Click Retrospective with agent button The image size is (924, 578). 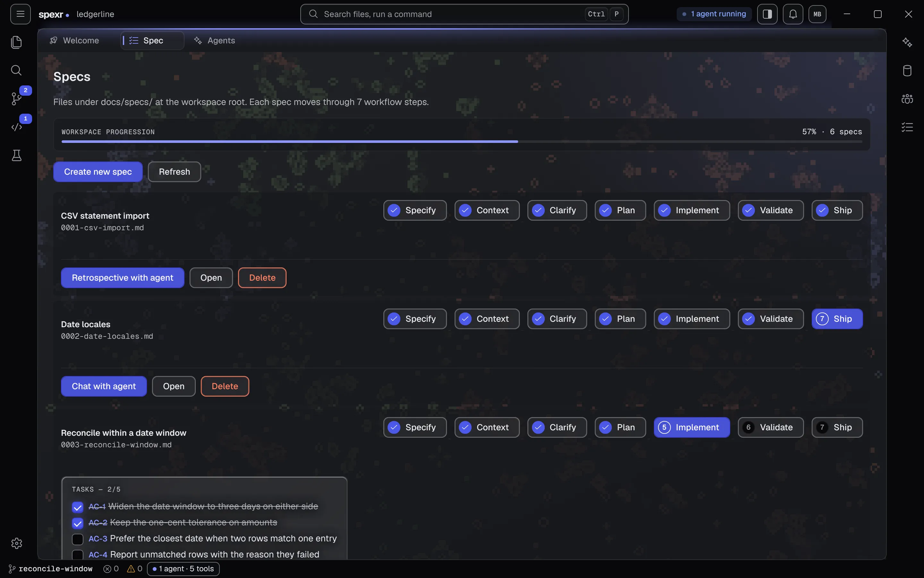(123, 277)
